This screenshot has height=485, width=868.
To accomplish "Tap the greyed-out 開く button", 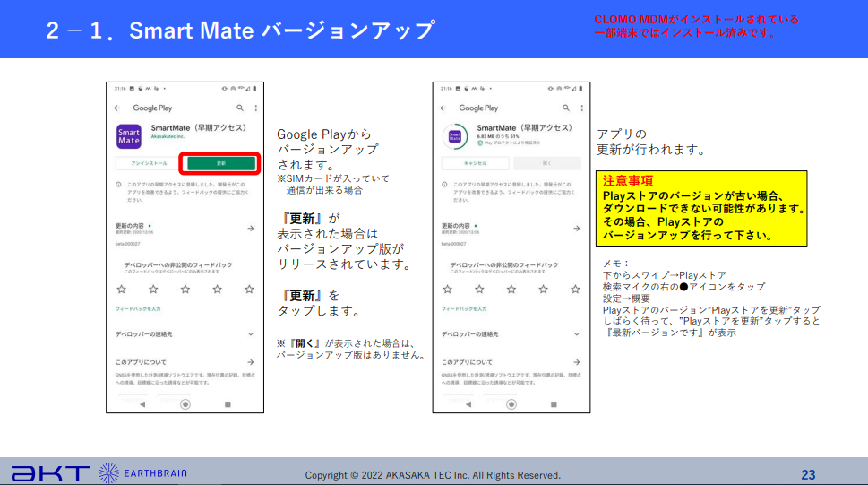I will [547, 163].
